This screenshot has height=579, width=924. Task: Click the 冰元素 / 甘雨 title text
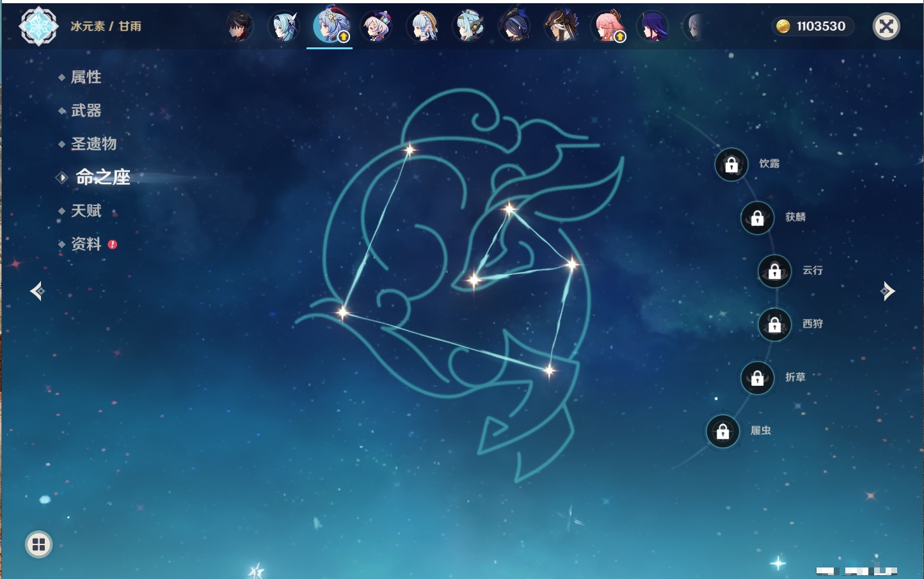click(x=106, y=26)
